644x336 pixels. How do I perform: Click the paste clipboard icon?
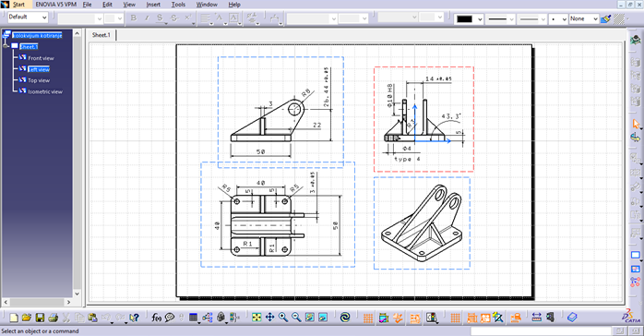(x=92, y=318)
